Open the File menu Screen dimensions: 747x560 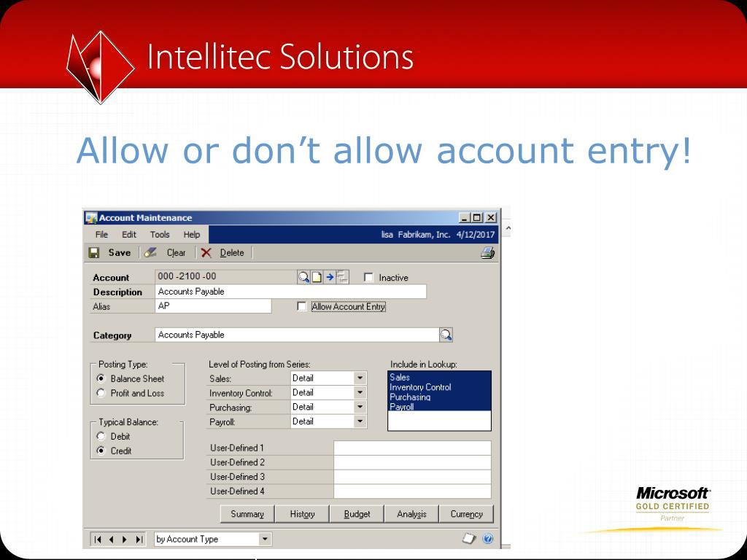pos(101,235)
